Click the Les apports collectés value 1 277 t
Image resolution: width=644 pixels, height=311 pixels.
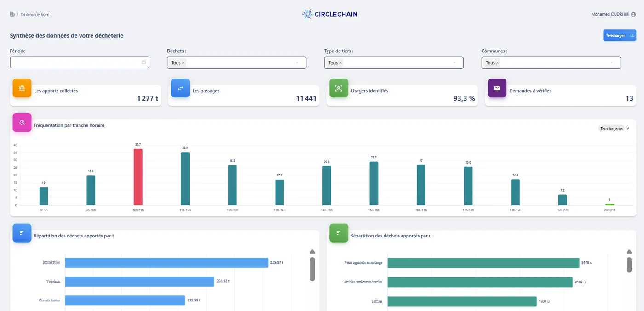coord(148,98)
